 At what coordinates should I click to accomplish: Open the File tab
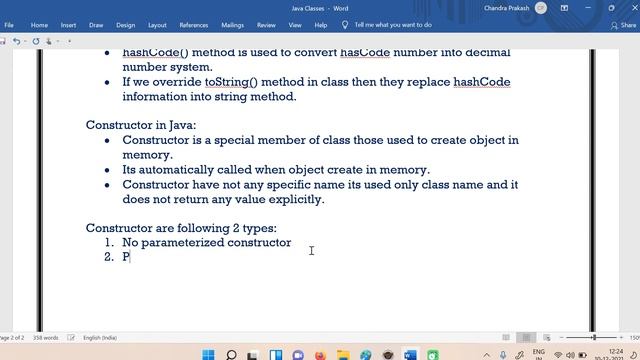(9, 25)
